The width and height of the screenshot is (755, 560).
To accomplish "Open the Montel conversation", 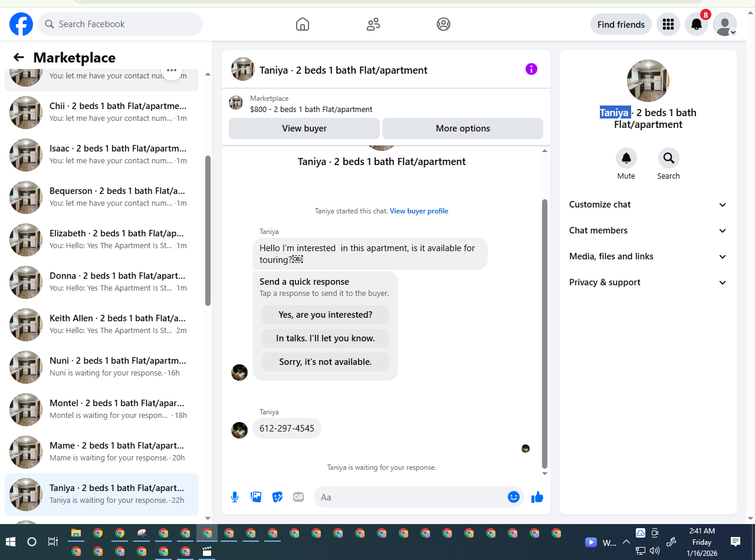I will pyautogui.click(x=101, y=410).
